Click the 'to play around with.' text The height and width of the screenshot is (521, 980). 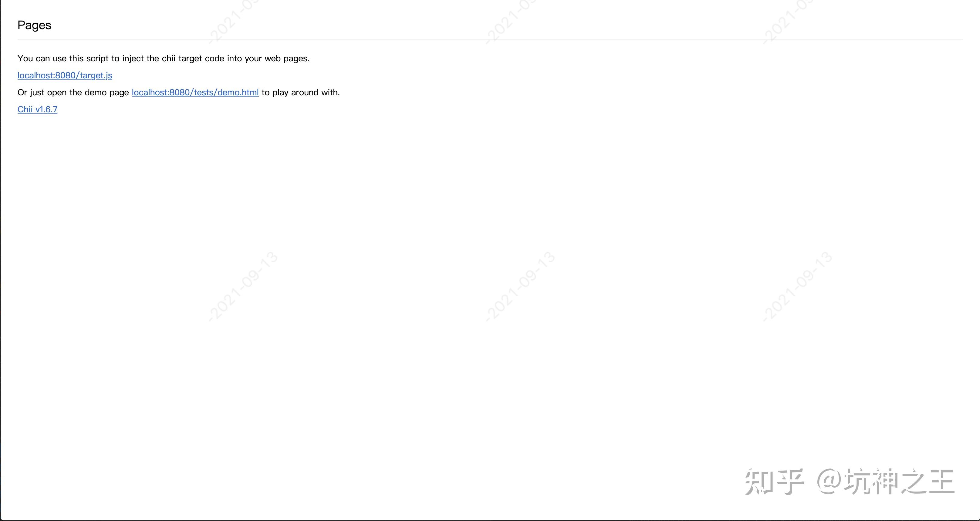point(301,93)
